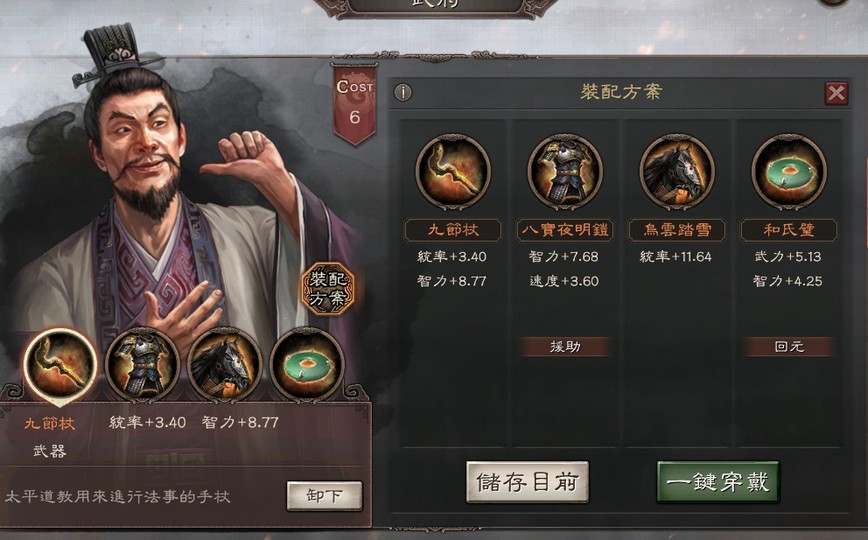
Task: Click the 回元 skill tag under 和氏璧
Action: [x=789, y=347]
